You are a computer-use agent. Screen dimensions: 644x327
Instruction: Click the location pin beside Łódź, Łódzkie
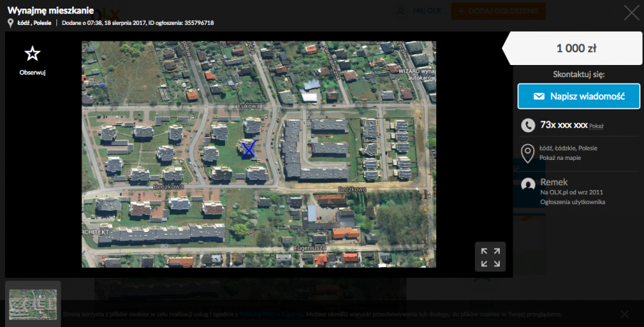tap(528, 154)
